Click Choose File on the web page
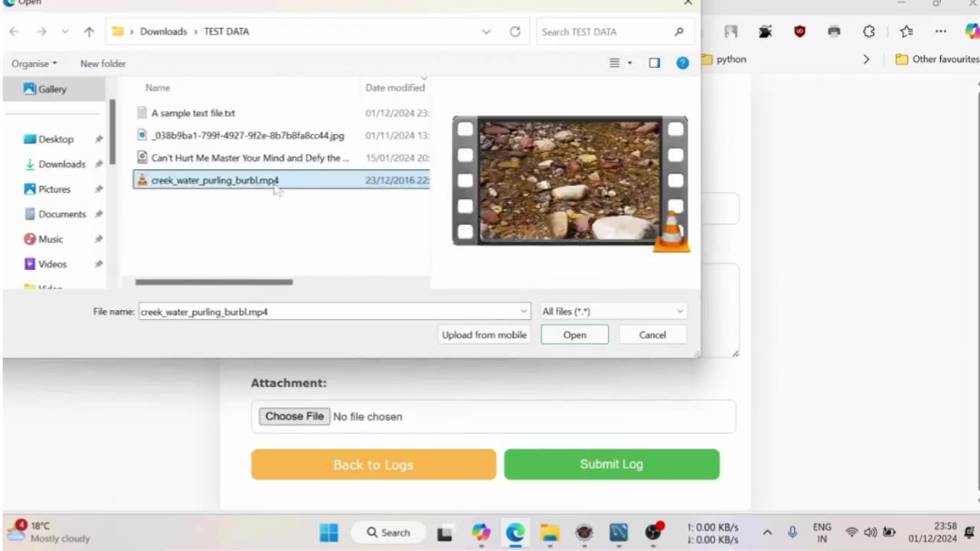The width and height of the screenshot is (980, 551). 295,416
